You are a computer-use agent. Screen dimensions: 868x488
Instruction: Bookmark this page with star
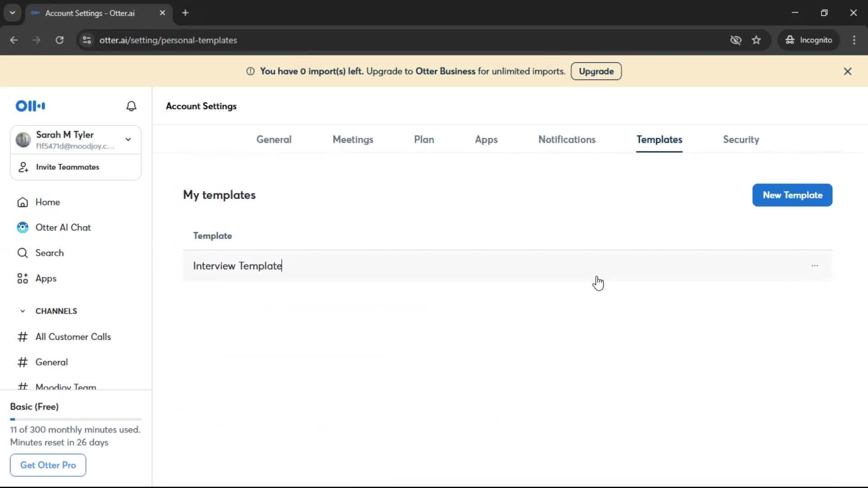pyautogui.click(x=756, y=40)
